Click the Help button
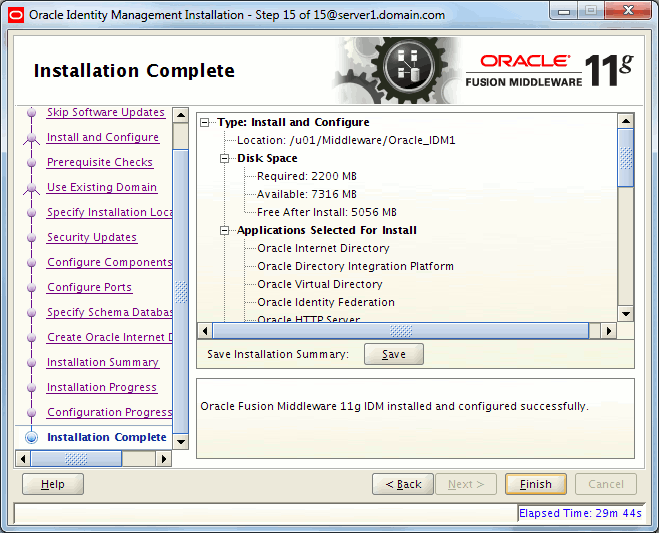The width and height of the screenshot is (659, 533). (x=53, y=484)
